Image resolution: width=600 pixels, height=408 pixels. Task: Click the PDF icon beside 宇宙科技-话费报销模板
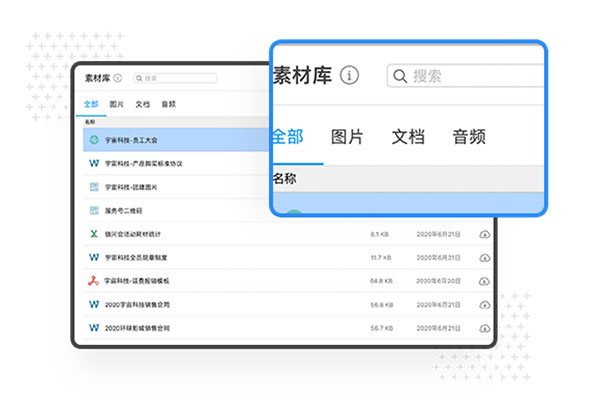(93, 281)
